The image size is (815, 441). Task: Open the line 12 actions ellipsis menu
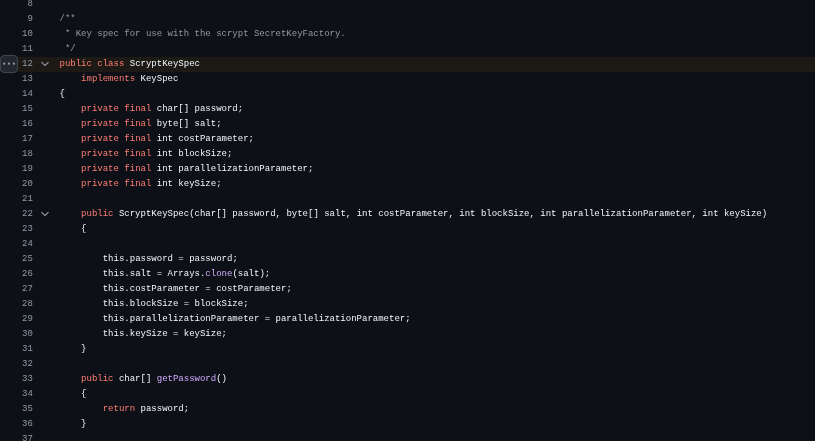point(9,63)
